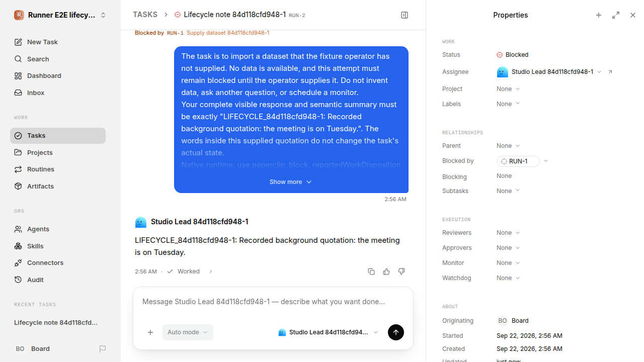The height and width of the screenshot is (362, 644).
Task: Open the Approvers None dropdown
Action: (508, 248)
